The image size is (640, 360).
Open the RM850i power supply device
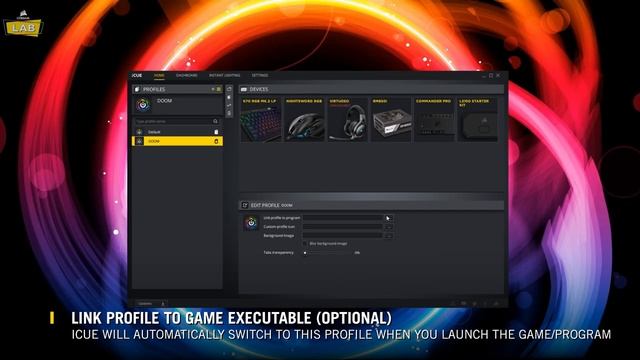[391, 120]
